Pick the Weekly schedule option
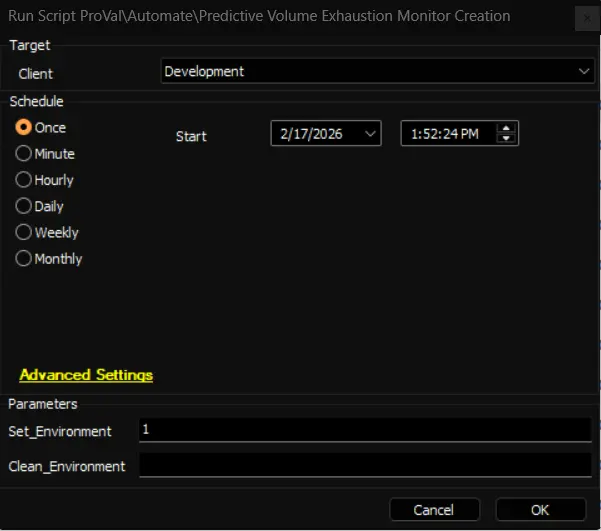This screenshot has height=531, width=601. (x=23, y=232)
